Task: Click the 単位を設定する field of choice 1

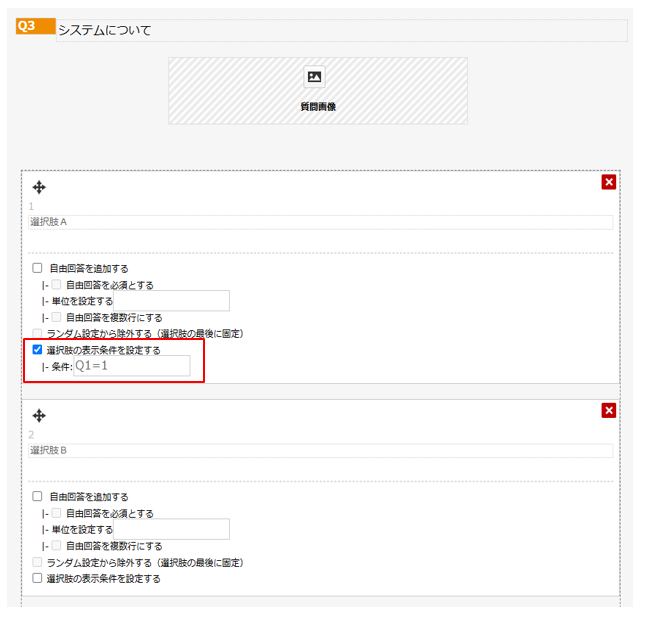Action: click(172, 301)
